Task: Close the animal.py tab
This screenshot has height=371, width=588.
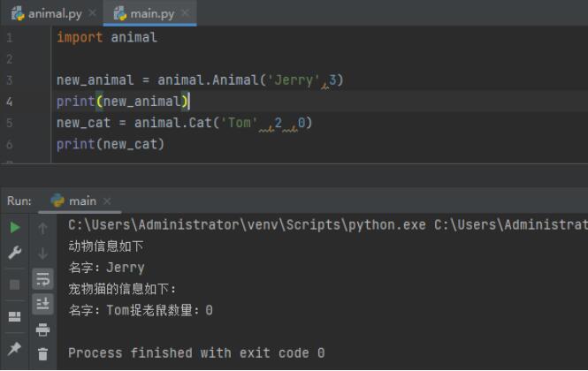Action: (93, 13)
